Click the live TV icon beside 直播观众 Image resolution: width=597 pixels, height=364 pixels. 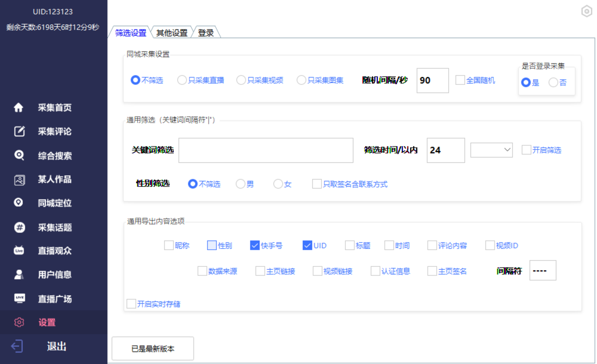click(x=19, y=251)
